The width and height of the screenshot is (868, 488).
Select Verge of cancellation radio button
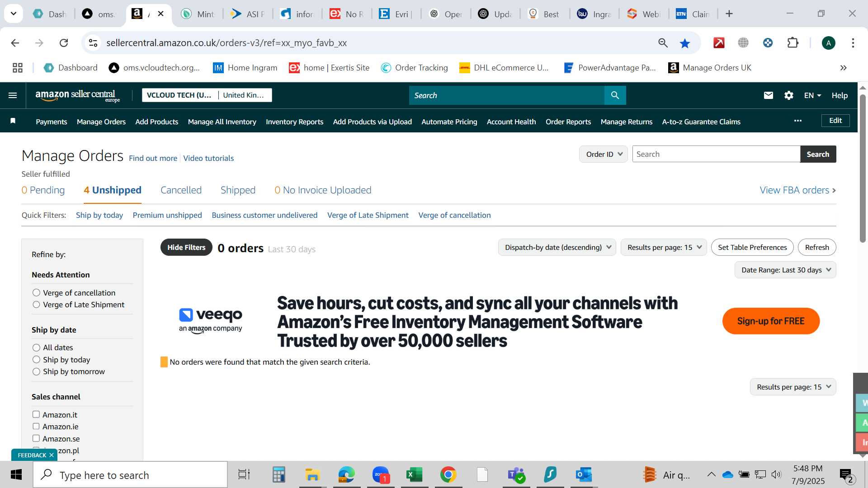(36, 293)
